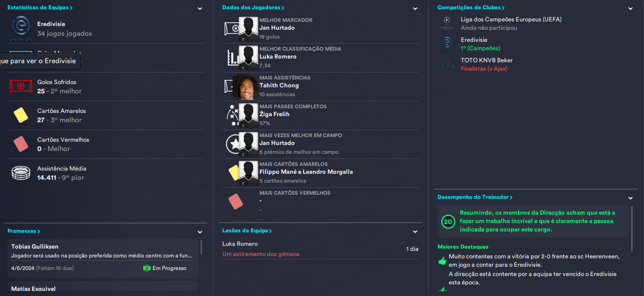This screenshot has height=296, width=644.
Task: Open the Promessas panel link
Action: [x=24, y=231]
